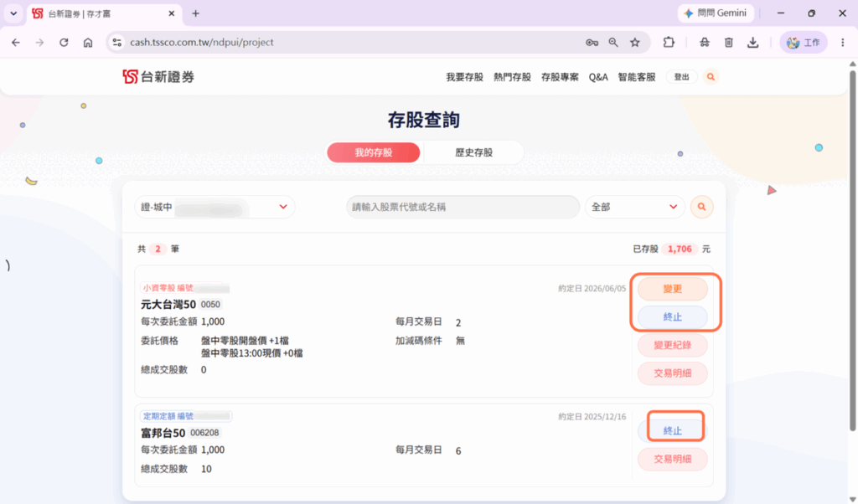This screenshot has width=858, height=504.
Task: Click the 登出 logout button
Action: [681, 77]
